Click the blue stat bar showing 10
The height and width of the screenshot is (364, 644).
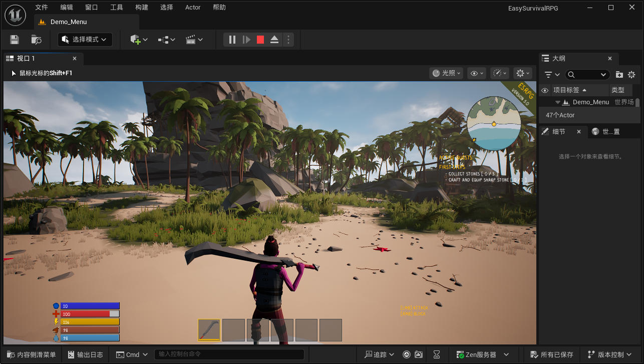tap(90, 306)
